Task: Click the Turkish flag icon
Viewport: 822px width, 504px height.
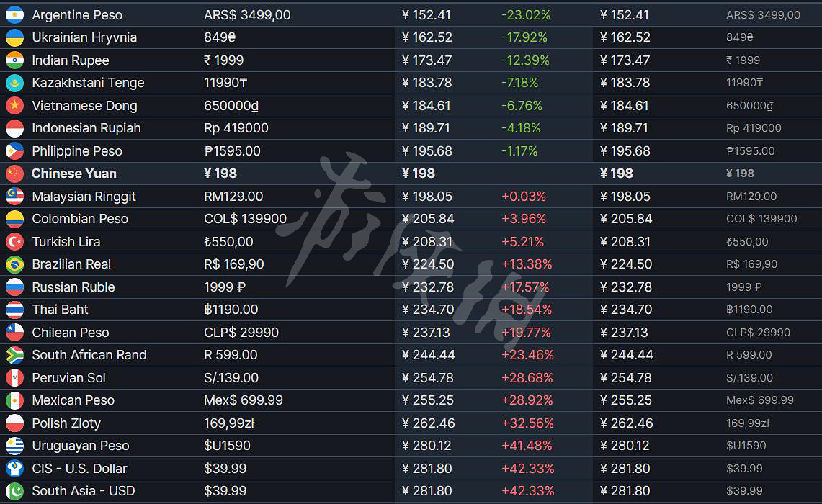Action: click(x=14, y=241)
